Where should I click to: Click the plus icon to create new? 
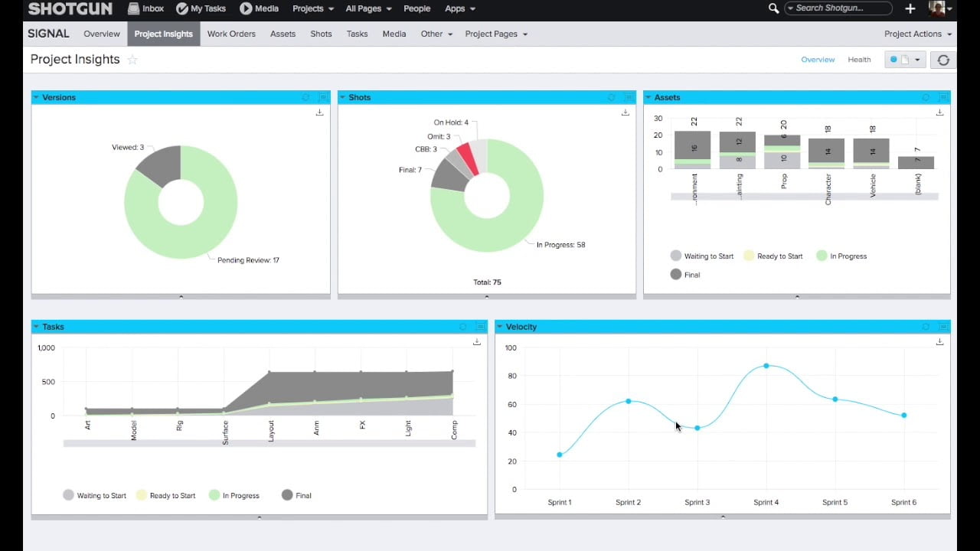[910, 8]
